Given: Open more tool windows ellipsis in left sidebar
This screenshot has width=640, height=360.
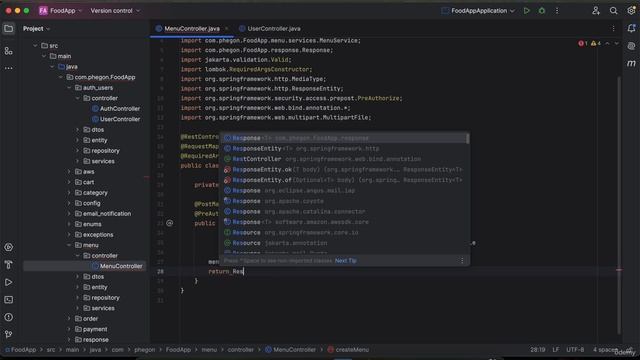Looking at the screenshot, I should [x=8, y=68].
